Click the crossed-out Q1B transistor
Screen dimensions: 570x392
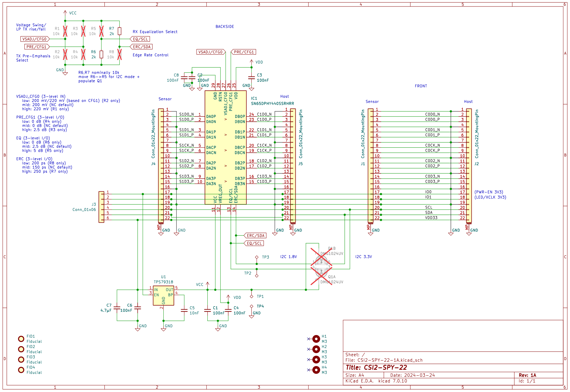(321, 258)
